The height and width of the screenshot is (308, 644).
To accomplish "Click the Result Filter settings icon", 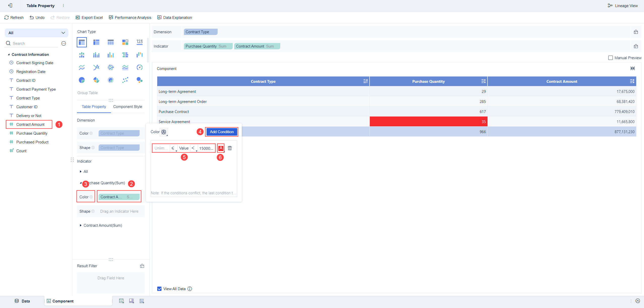I will 142,266.
